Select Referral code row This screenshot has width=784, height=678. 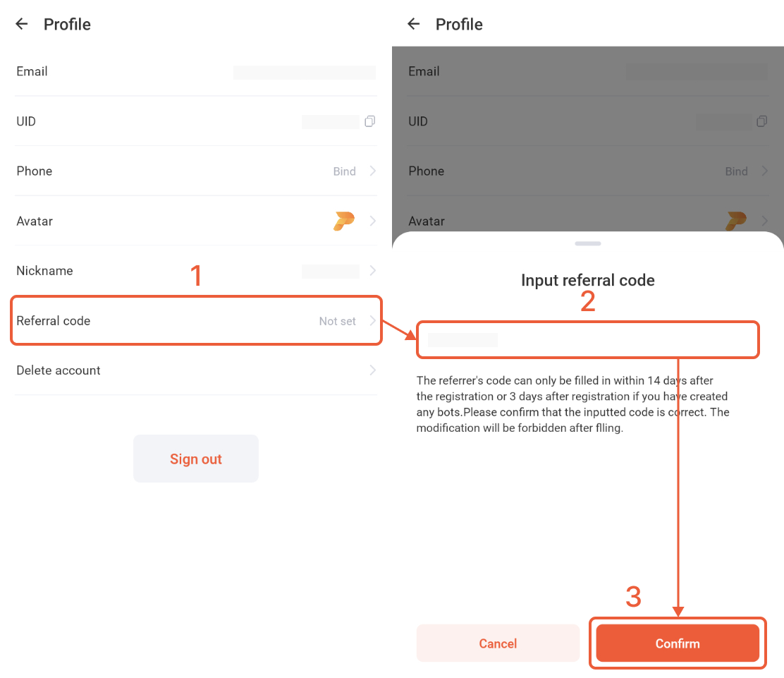click(x=196, y=321)
